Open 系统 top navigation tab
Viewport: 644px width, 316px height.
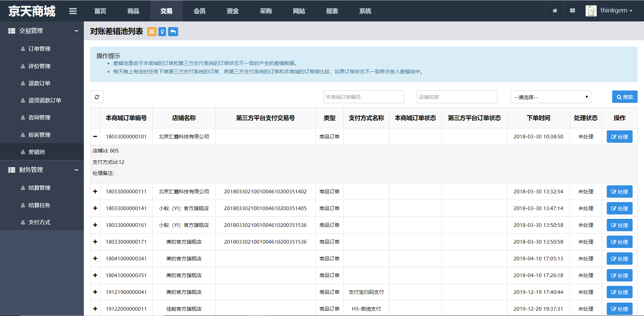[x=365, y=11]
